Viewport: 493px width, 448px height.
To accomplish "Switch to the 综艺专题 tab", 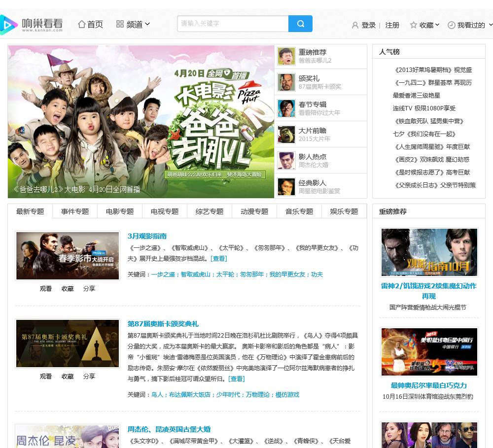I will pos(210,211).
